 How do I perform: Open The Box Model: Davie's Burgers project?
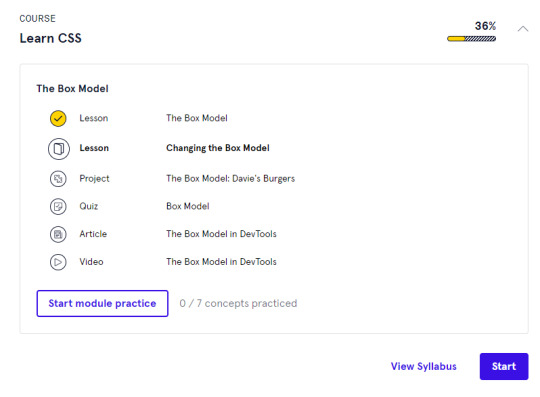point(230,178)
